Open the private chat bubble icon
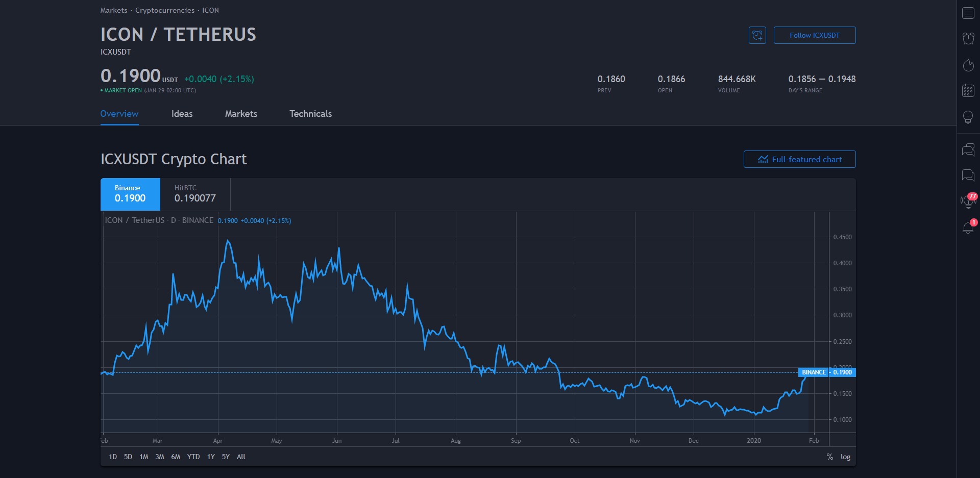 tap(968, 175)
